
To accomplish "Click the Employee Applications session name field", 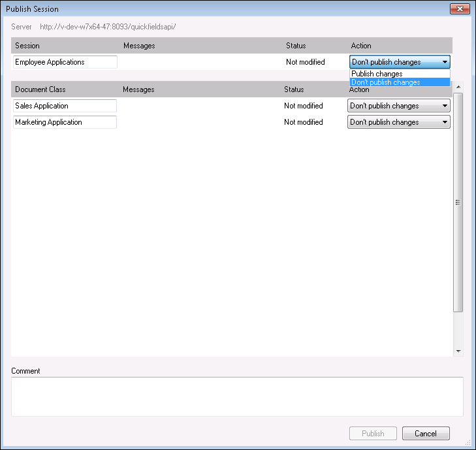I will (x=65, y=62).
